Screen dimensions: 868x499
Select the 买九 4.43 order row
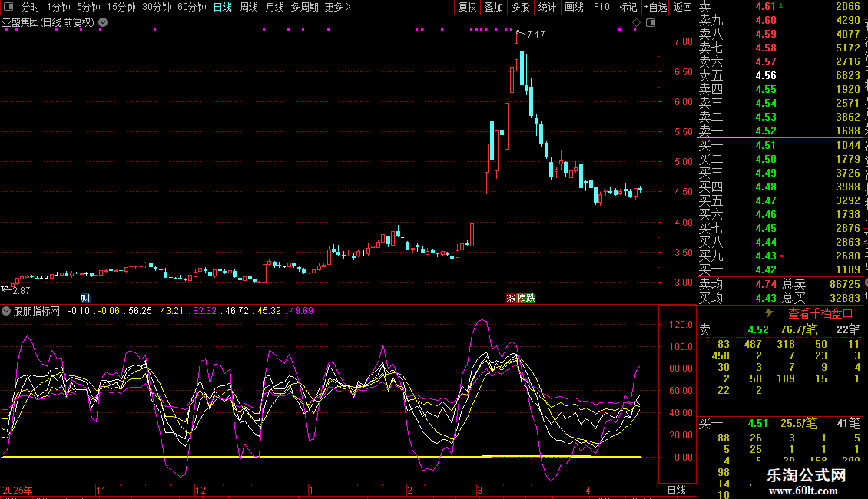pos(780,256)
